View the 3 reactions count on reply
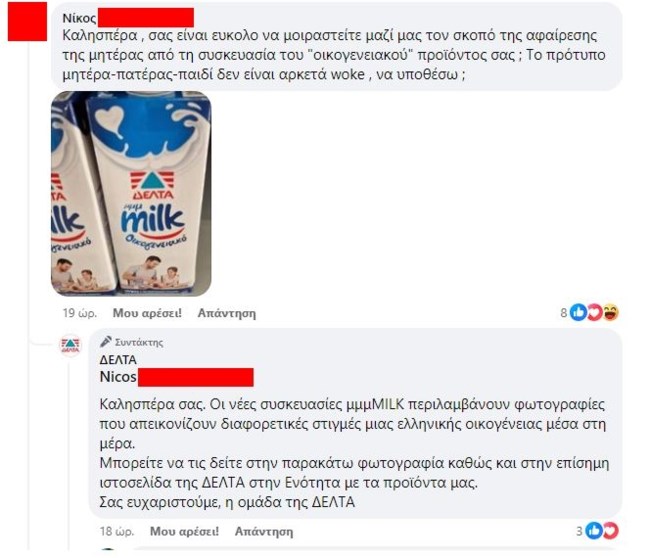Screen dimensions: 650x558 (x=580, y=531)
